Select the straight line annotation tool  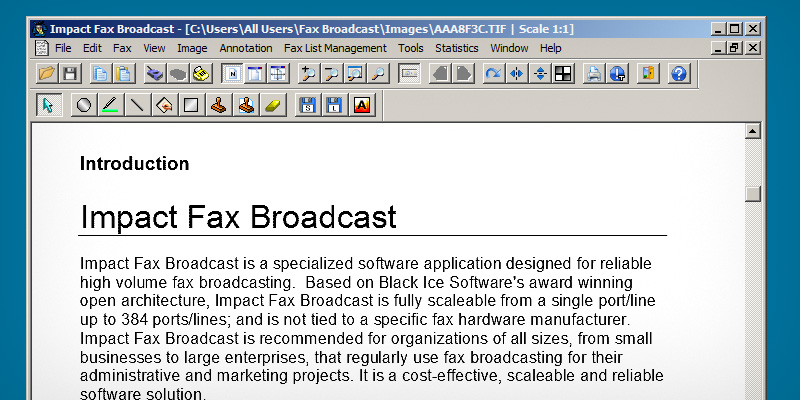137,105
